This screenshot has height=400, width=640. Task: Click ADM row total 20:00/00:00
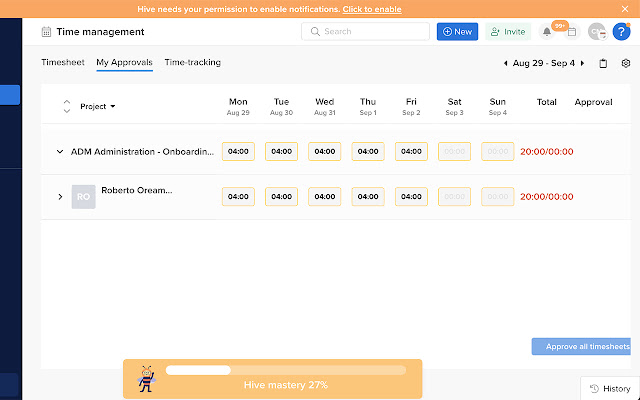pos(547,152)
